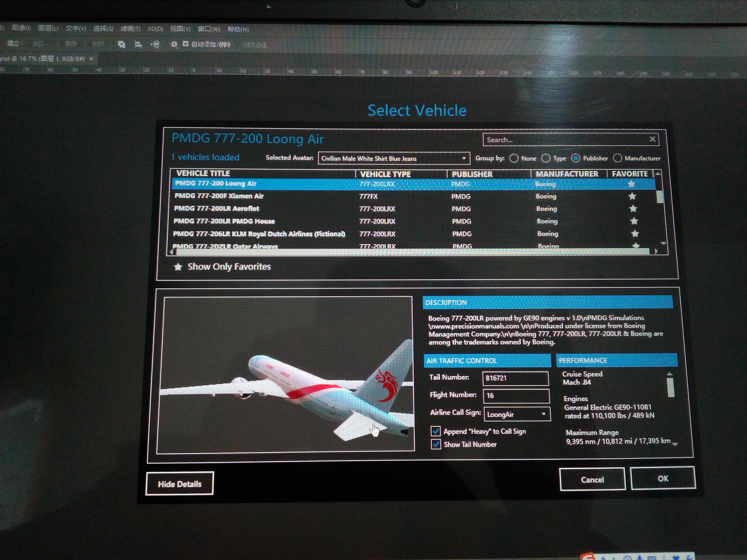Click the Cancel button

(592, 479)
